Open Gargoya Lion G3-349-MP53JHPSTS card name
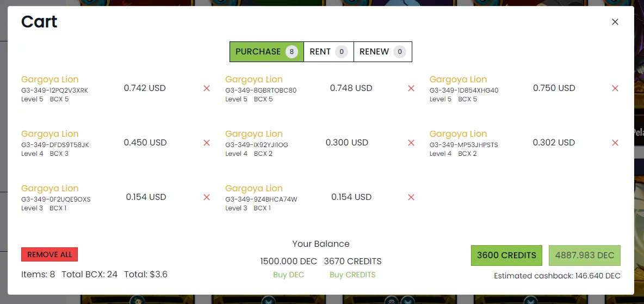This screenshot has width=644, height=304. coord(458,133)
